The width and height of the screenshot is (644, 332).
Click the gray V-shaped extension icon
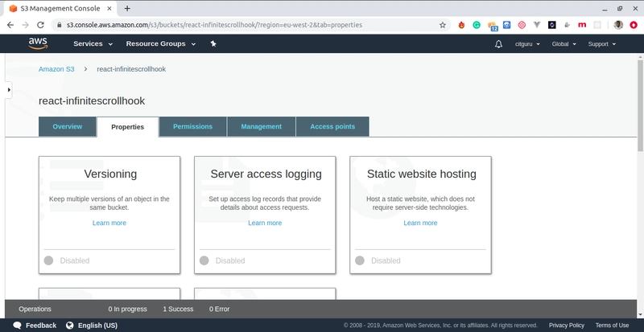pos(537,25)
